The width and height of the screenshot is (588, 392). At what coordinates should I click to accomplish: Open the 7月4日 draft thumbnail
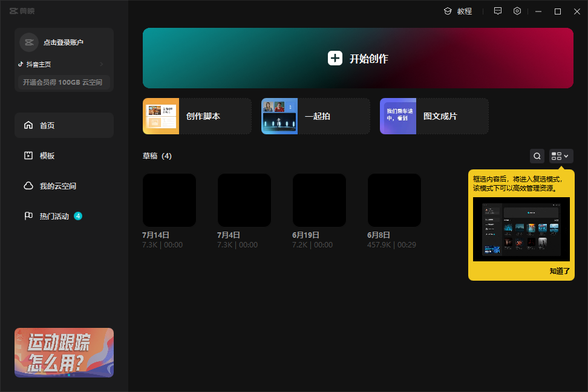tap(244, 200)
